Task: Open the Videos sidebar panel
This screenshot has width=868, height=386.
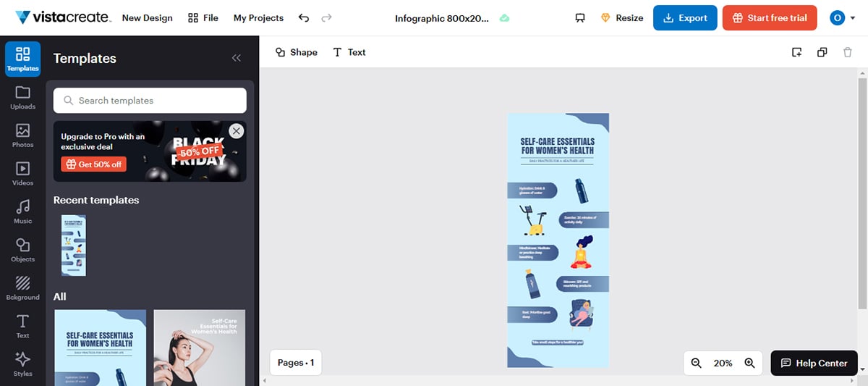Action: pyautogui.click(x=22, y=174)
